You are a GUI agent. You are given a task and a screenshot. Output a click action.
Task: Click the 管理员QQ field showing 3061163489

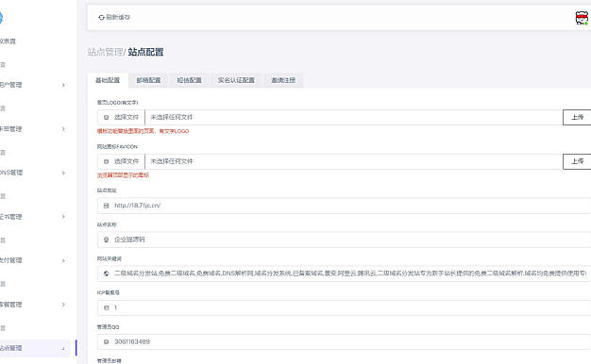coord(345,341)
